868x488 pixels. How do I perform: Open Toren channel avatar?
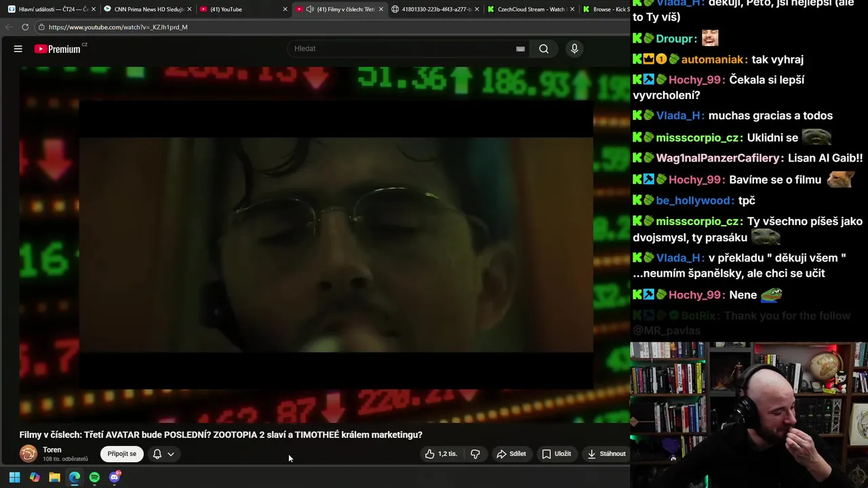click(28, 453)
